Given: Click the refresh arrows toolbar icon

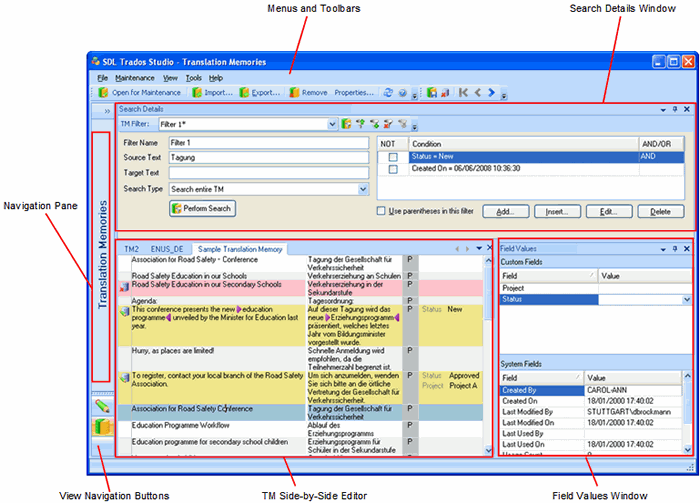Looking at the screenshot, I should 388,92.
